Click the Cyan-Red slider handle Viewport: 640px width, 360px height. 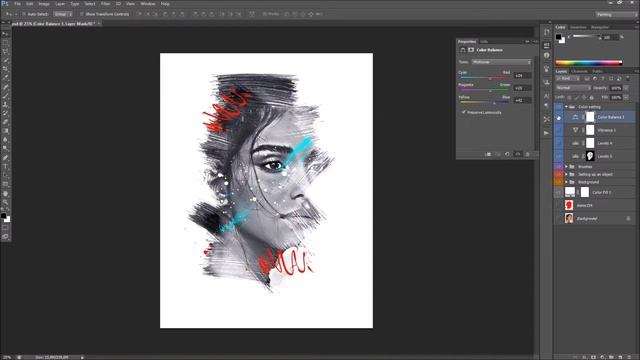point(490,78)
